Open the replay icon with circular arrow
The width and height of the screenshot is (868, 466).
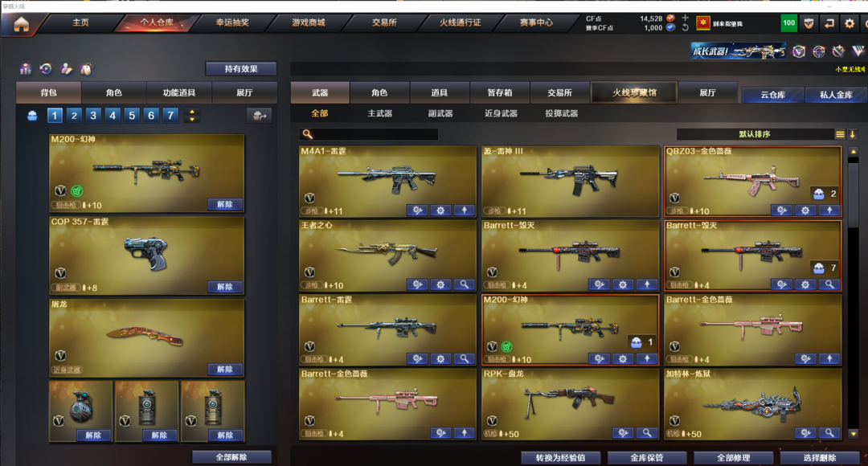tap(46, 68)
